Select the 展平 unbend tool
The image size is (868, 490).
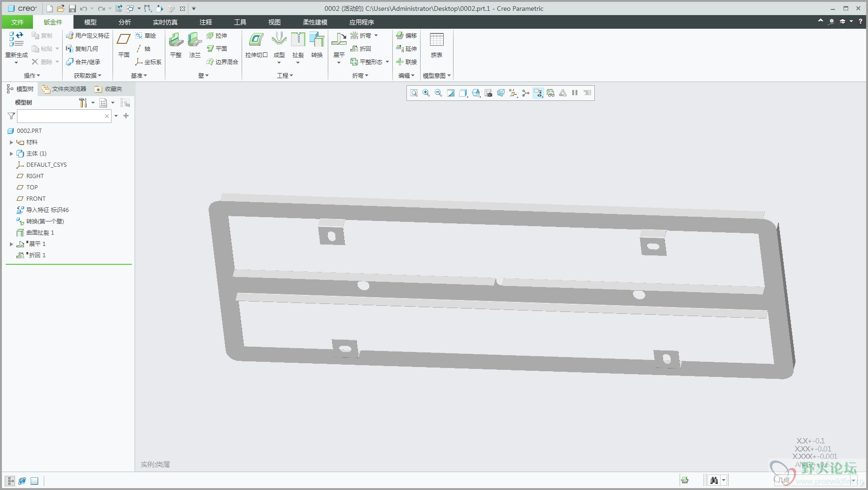pos(339,46)
